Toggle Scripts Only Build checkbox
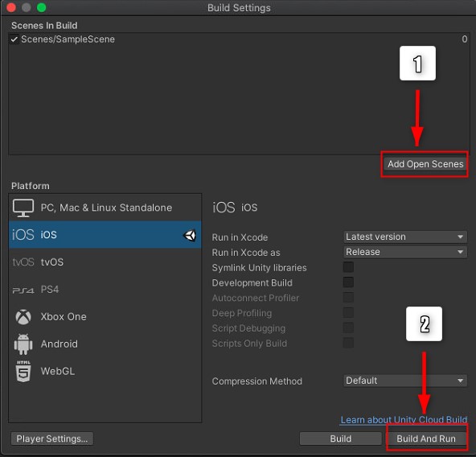This screenshot has width=476, height=457. pyautogui.click(x=348, y=343)
